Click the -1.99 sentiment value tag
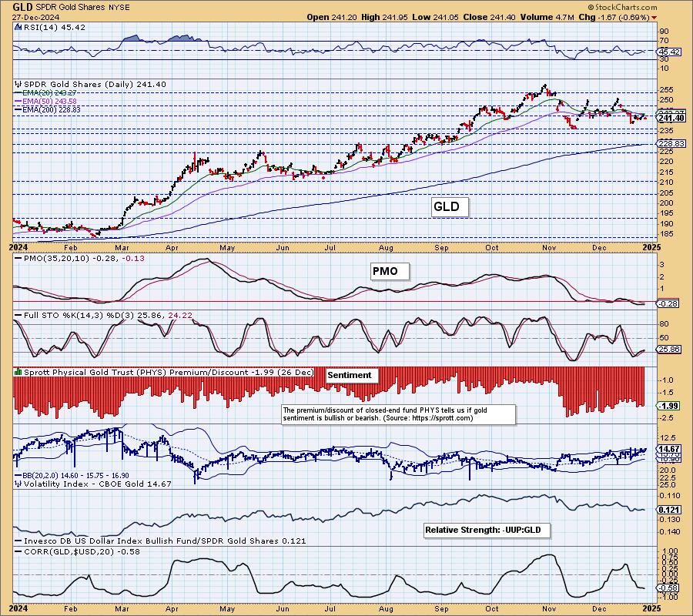 (x=668, y=406)
